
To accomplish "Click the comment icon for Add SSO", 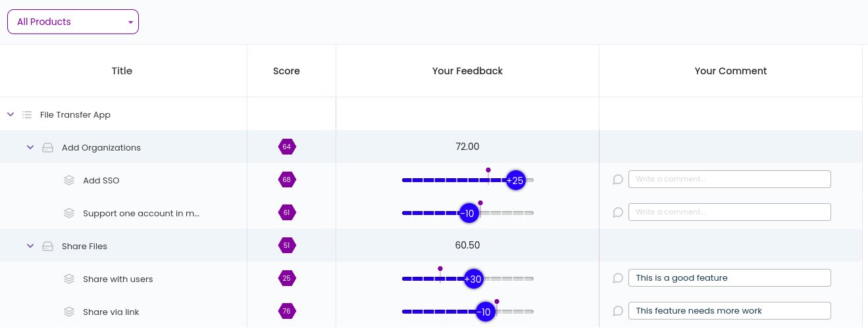I will (x=618, y=179).
